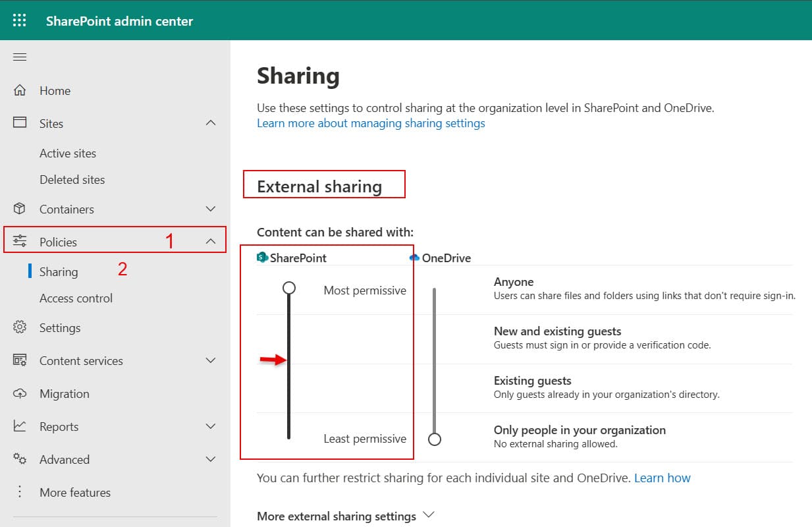Click the Advanced gears icon
This screenshot has height=527, width=812.
tap(20, 459)
